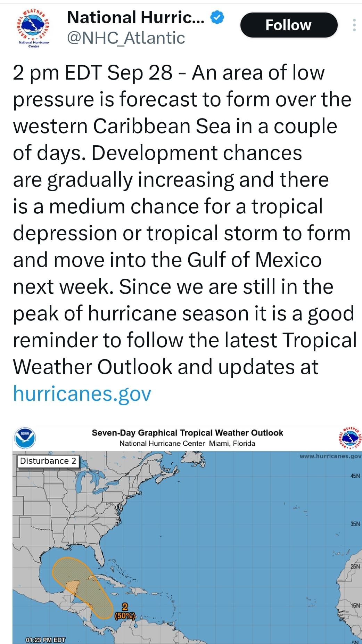Tap the number 2 disturbance label
The width and height of the screenshot is (362, 644).
click(x=125, y=607)
